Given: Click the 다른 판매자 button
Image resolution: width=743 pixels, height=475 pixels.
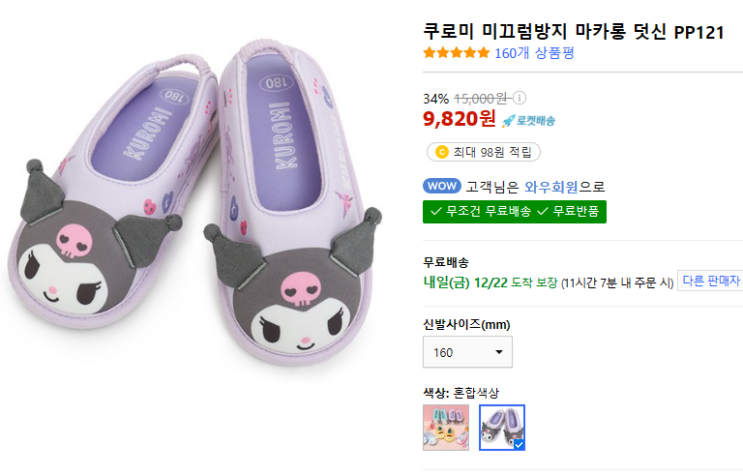Looking at the screenshot, I should coord(710,281).
